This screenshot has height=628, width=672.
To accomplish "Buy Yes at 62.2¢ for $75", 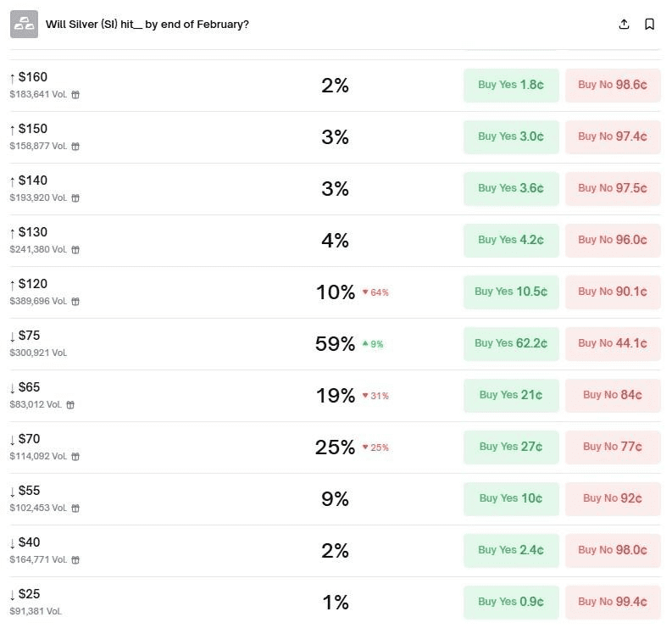I will [x=511, y=344].
